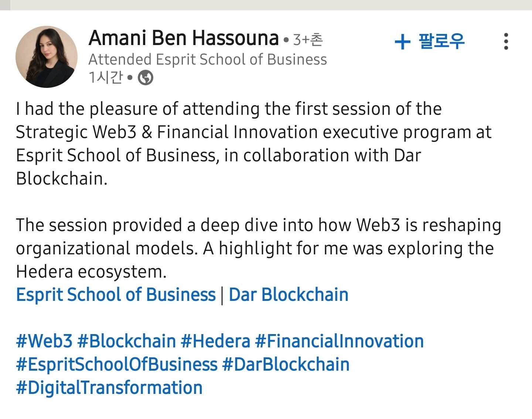Open the three-dot post options menu
Image resolution: width=532 pixels, height=419 pixels.
pos(506,41)
